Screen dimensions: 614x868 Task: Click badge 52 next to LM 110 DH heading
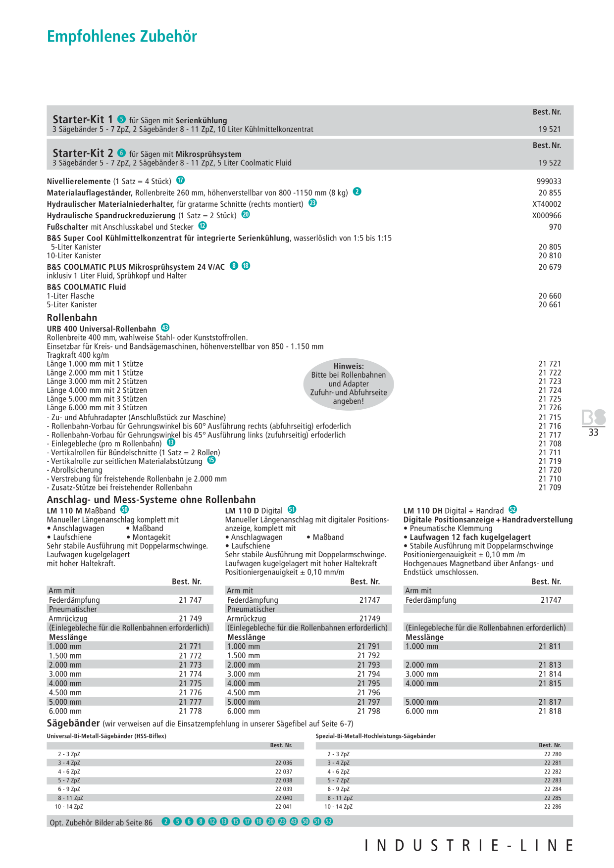coord(513,510)
